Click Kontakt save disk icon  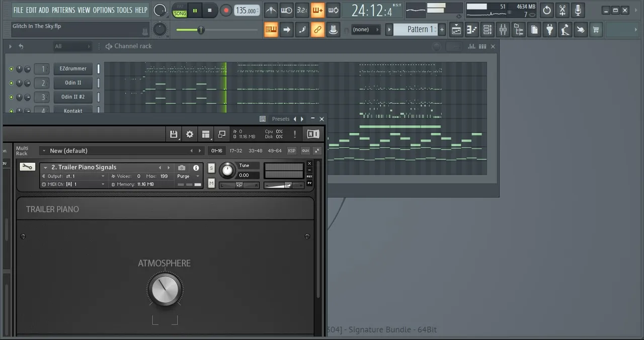pyautogui.click(x=174, y=134)
